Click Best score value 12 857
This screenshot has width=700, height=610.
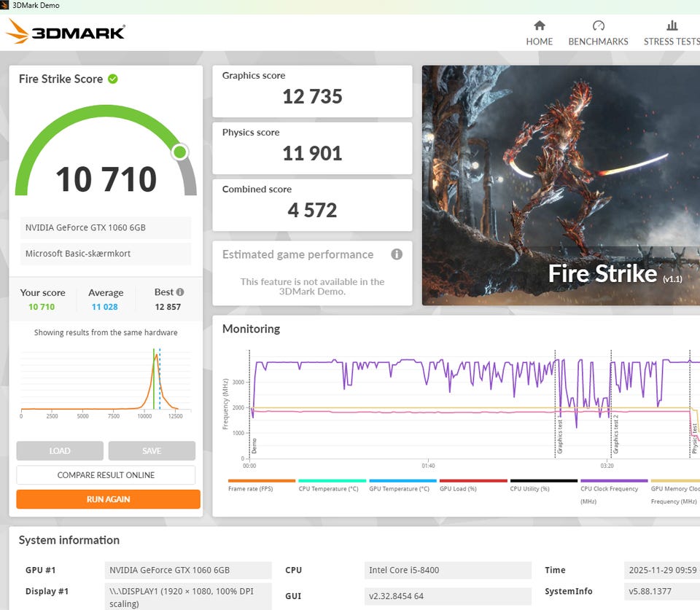pos(168,307)
